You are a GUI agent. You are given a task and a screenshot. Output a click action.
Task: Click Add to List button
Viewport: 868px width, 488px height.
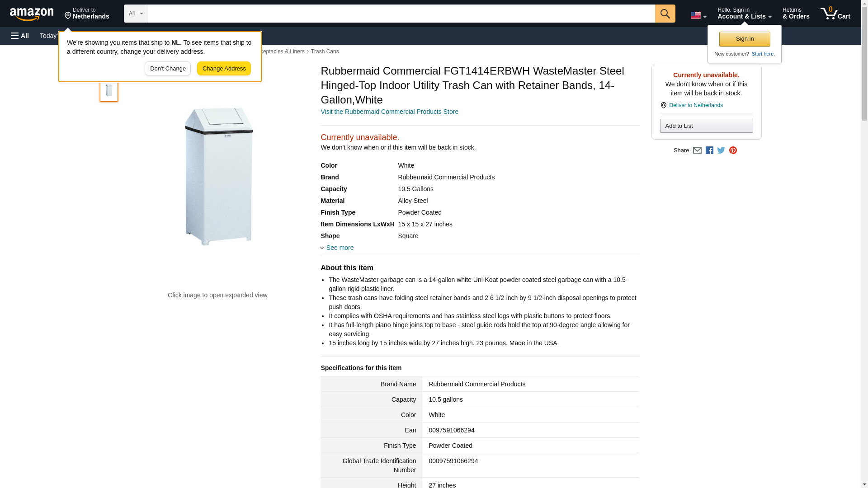pyautogui.click(x=706, y=126)
